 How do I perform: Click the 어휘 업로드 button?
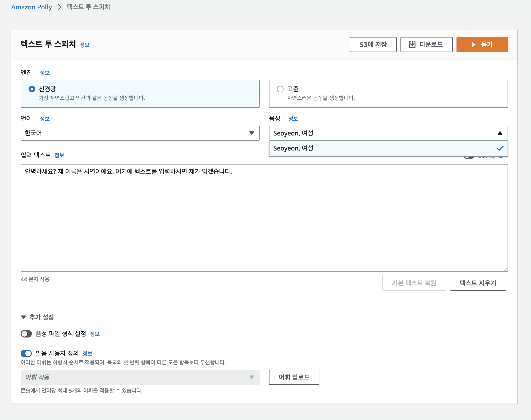(x=294, y=377)
